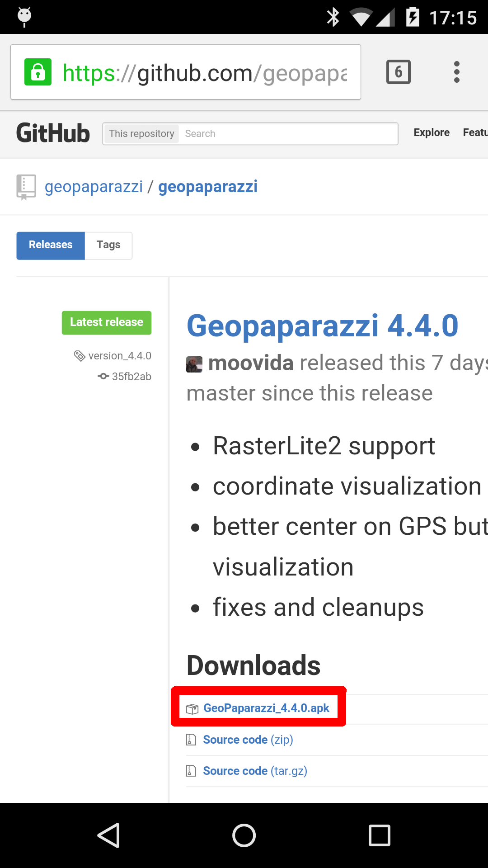This screenshot has width=488, height=868.
Task: Open the version_4.4.0 tag link
Action: click(120, 356)
